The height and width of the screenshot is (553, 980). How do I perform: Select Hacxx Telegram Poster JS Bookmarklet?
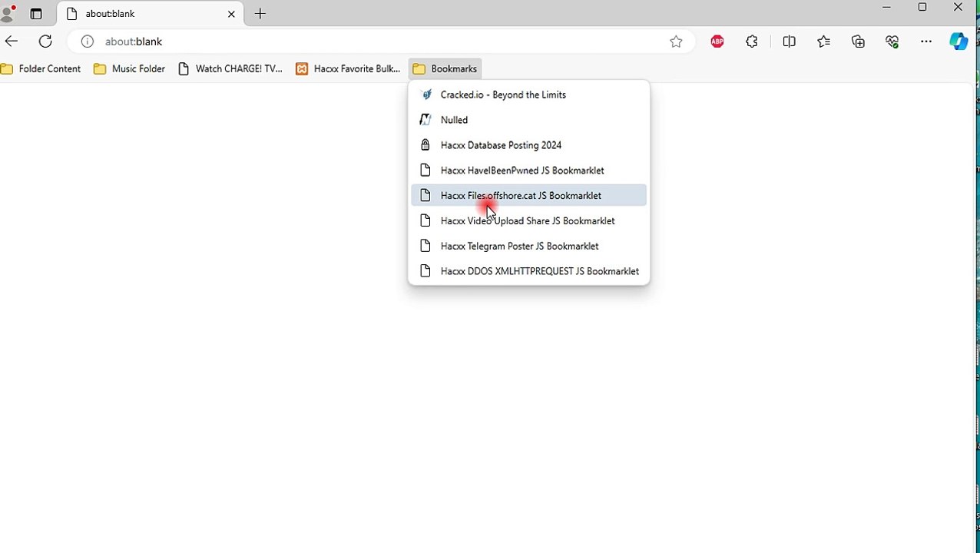pyautogui.click(x=529, y=247)
